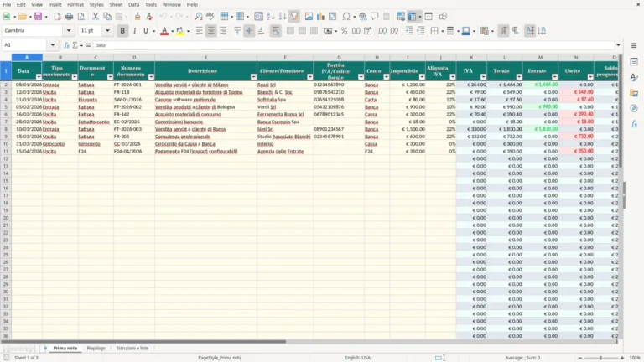
Task: Toggle the AutoFilter funnel button
Action: [294, 17]
